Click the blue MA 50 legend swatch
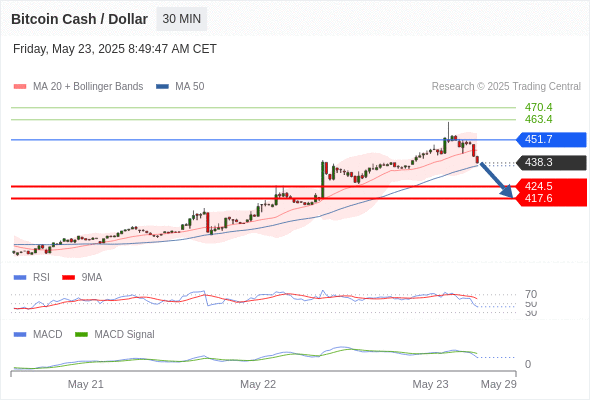This screenshot has width=590, height=400. tap(162, 87)
